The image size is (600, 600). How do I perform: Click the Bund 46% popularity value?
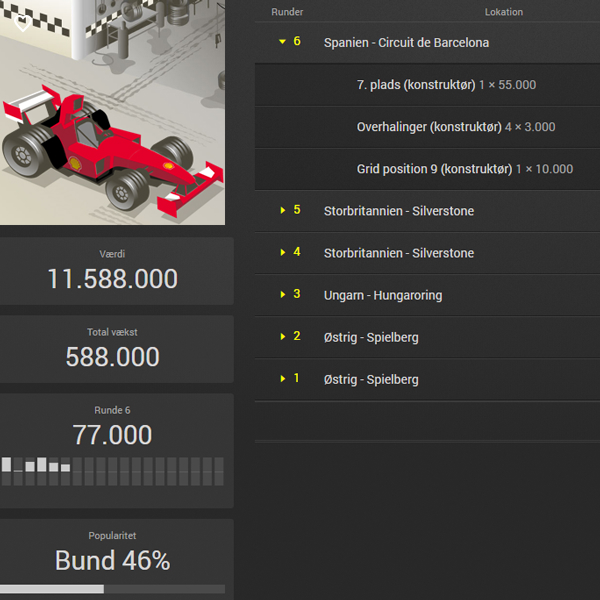coord(112,561)
